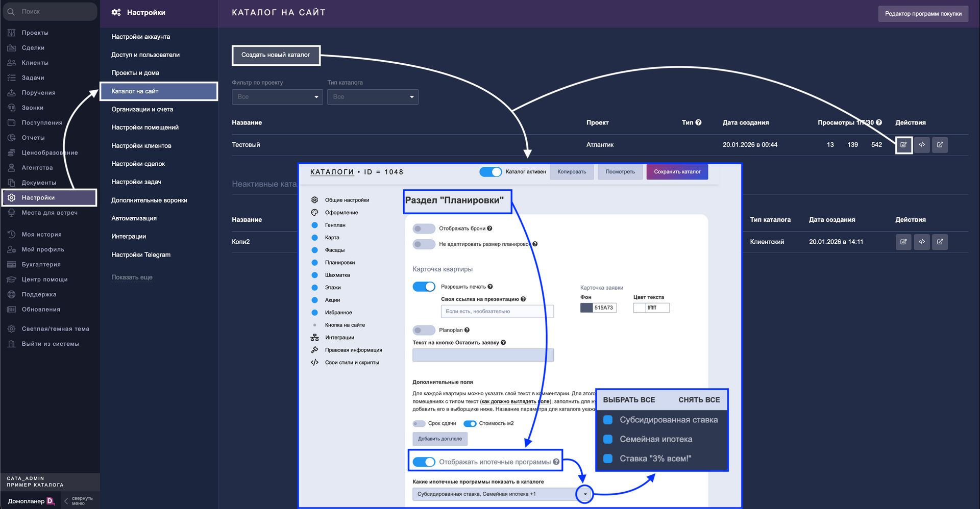
Task: Open Бухгалтерия via its sidebar icon
Action: [x=11, y=264]
